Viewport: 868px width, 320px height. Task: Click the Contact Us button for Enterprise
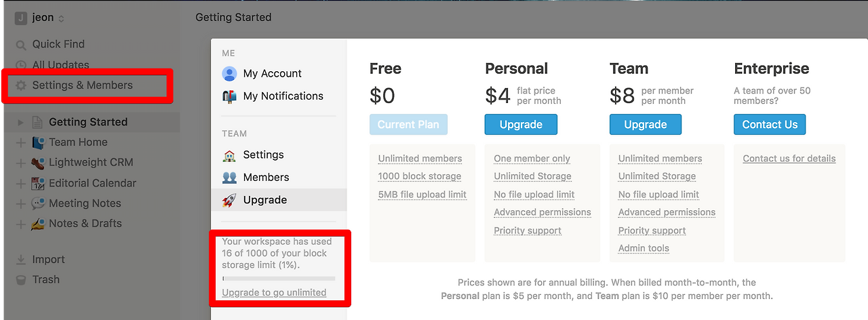[770, 125]
